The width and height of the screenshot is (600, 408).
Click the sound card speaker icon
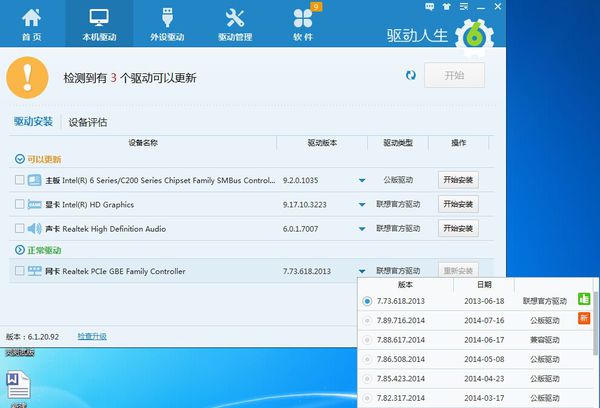pyautogui.click(x=34, y=228)
